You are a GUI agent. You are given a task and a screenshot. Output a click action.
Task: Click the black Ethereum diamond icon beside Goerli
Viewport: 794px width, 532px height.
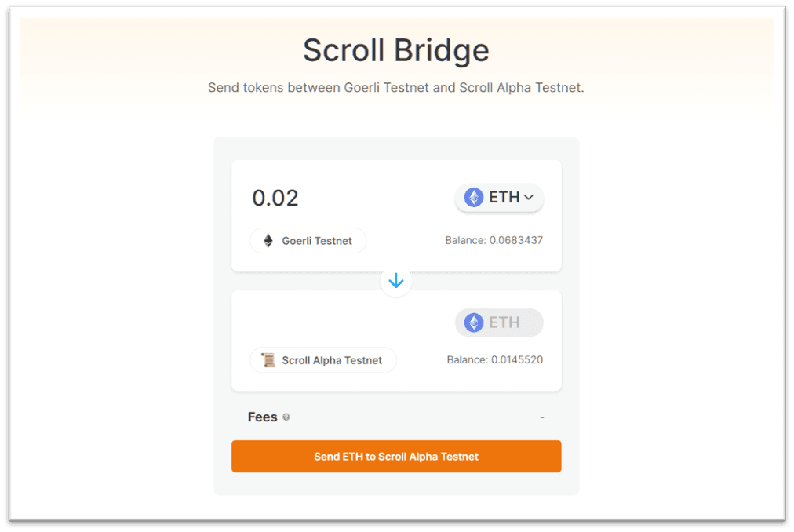[x=268, y=241]
